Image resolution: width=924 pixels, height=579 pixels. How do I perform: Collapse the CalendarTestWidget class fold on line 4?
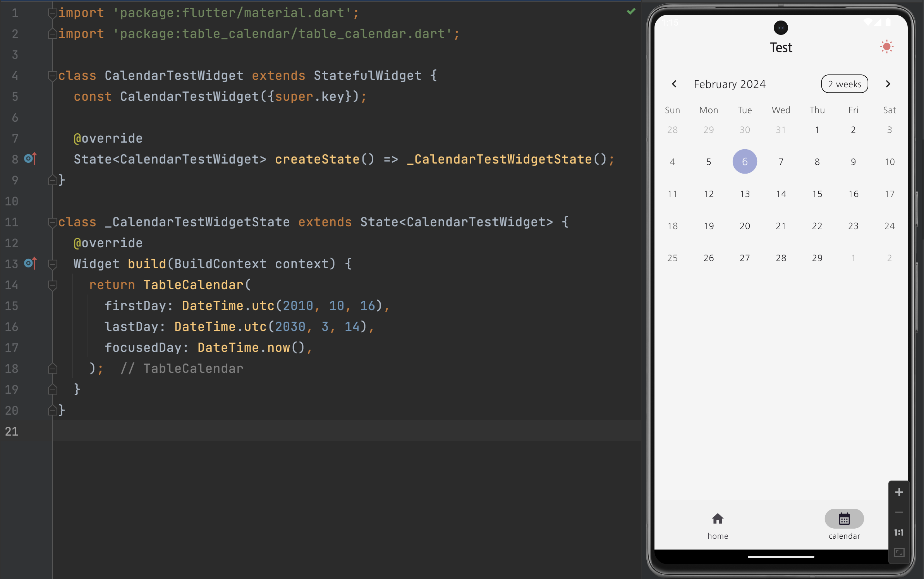(52, 76)
